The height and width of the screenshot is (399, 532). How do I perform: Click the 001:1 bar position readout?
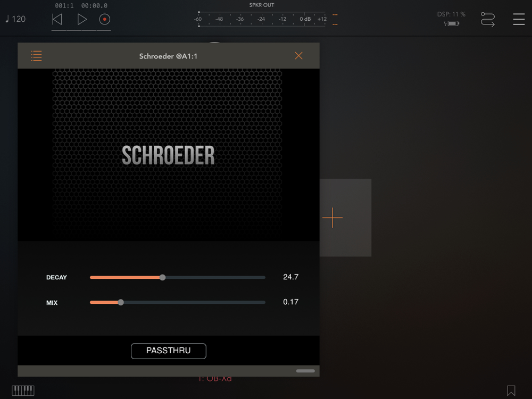(64, 6)
